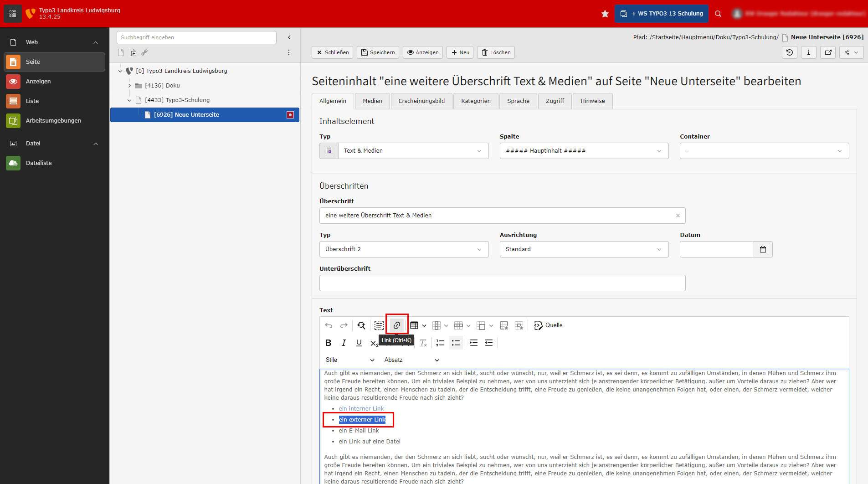Click the Link icon in the editor toolbar

click(x=397, y=325)
